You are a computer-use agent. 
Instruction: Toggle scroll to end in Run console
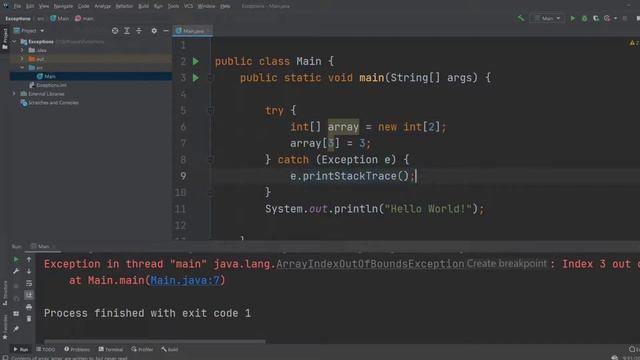29,295
